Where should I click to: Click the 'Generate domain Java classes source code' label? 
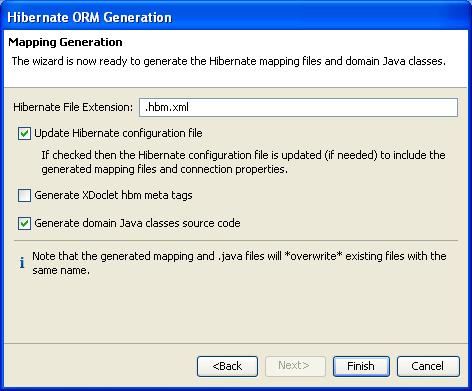coord(137,223)
